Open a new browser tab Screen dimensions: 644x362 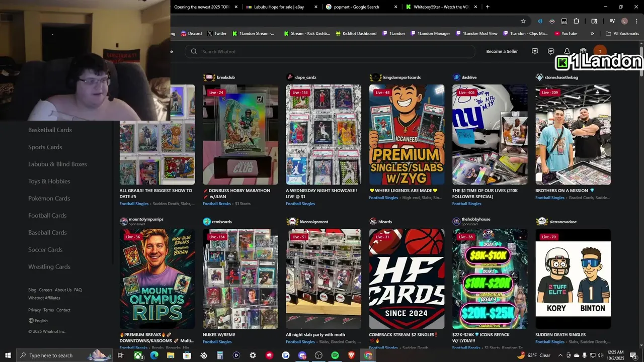(x=488, y=7)
